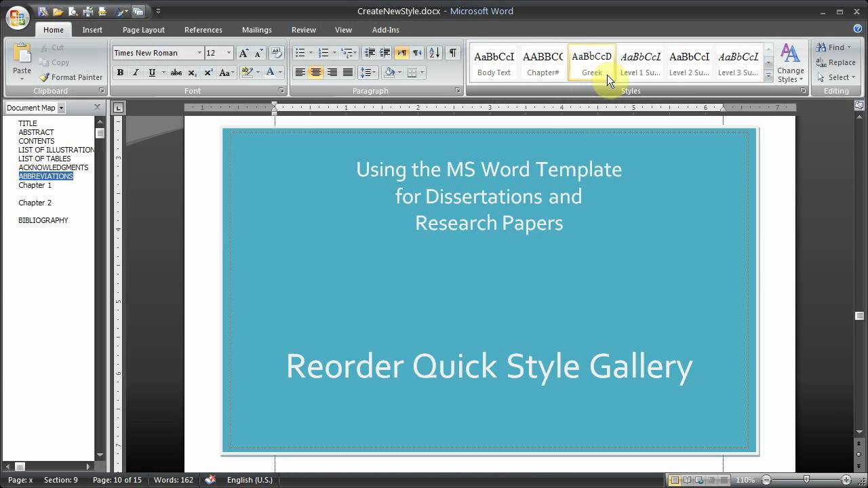Close the Document Map pane
Viewport: 868px width, 488px height.
coord(97,107)
